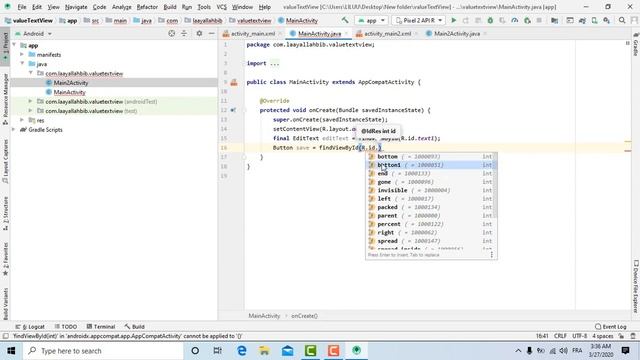Screen dimensions: 640x360
Task: Expand the androidTest package node
Action: [x=30, y=101]
